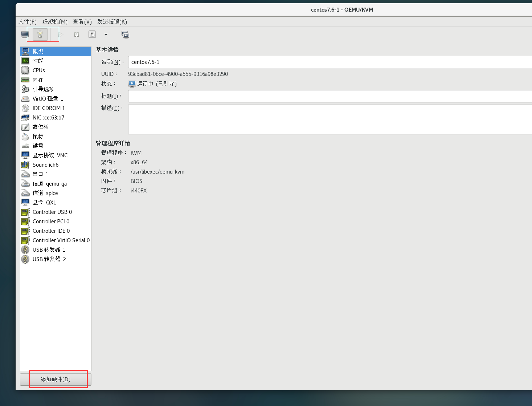Select the 信道 qemu-ga channel icon
This screenshot has width=532, height=406.
pos(25,184)
